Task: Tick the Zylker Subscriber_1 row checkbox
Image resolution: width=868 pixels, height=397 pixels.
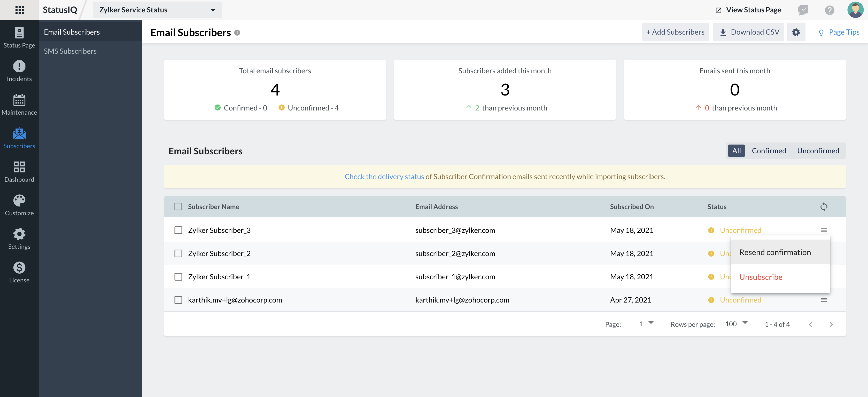Action: click(x=178, y=277)
